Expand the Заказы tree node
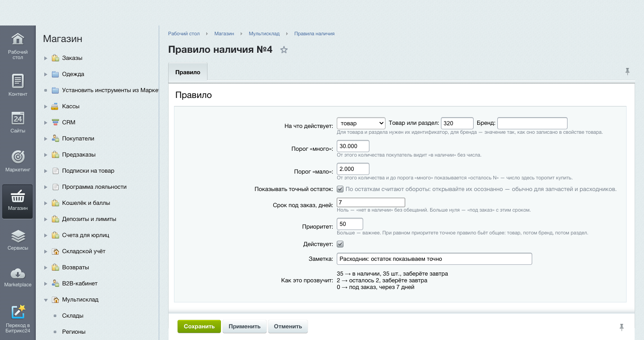This screenshot has height=340, width=644. pyautogui.click(x=46, y=58)
